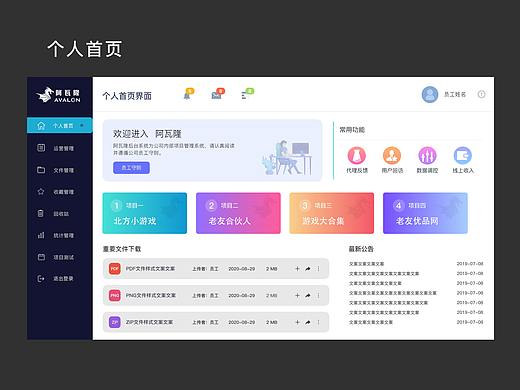Open project card 北方小游戏
This screenshot has height=390, width=520.
tap(145, 213)
